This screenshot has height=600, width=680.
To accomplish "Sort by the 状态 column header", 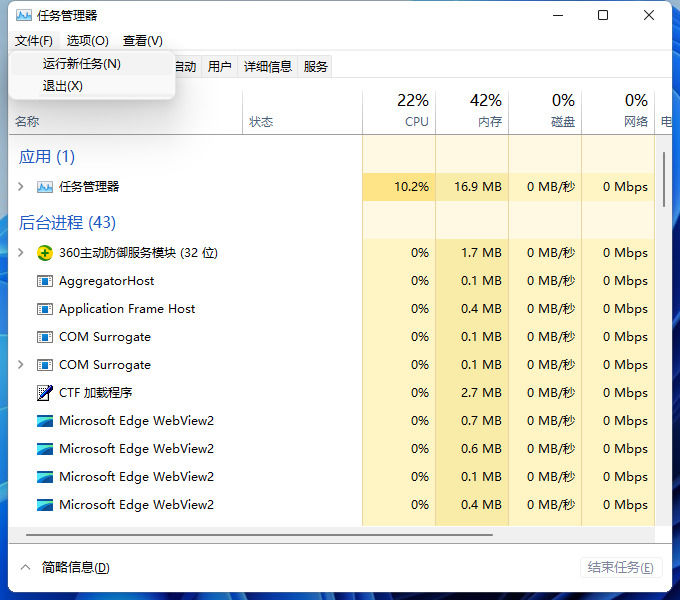I will (302, 111).
